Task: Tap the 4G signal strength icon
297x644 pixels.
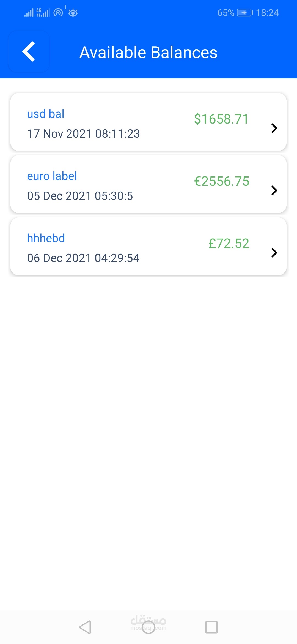Action: click(x=43, y=13)
